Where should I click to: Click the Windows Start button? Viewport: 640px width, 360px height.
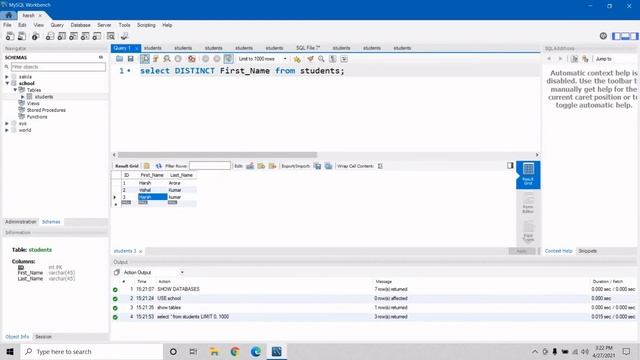click(x=10, y=351)
